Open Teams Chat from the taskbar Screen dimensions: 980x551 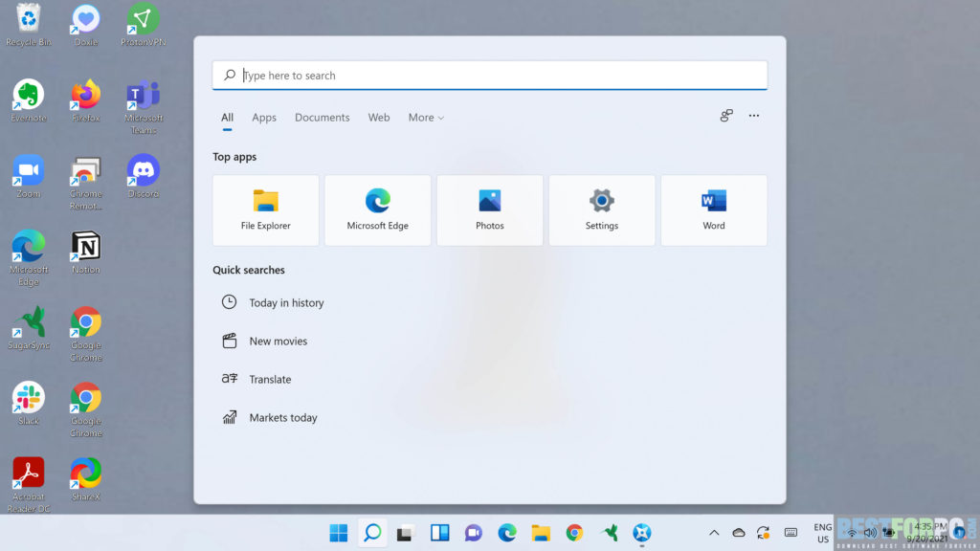pyautogui.click(x=473, y=533)
